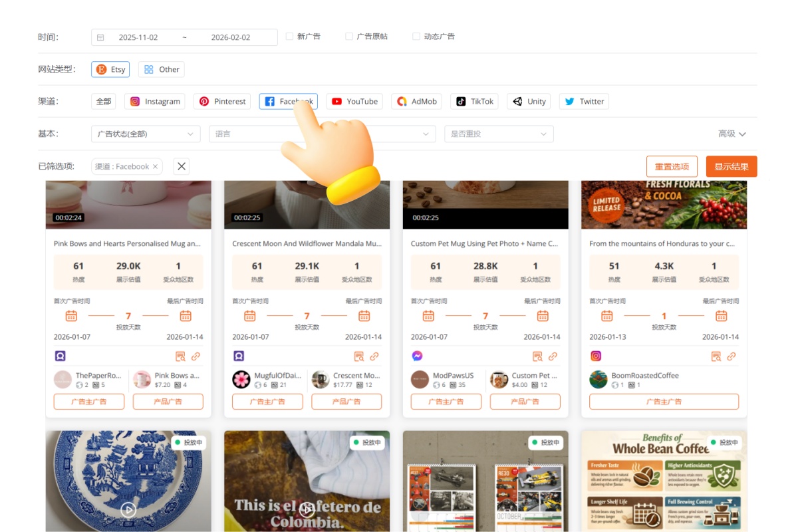Open the 是否重投 dropdown

coord(498,134)
